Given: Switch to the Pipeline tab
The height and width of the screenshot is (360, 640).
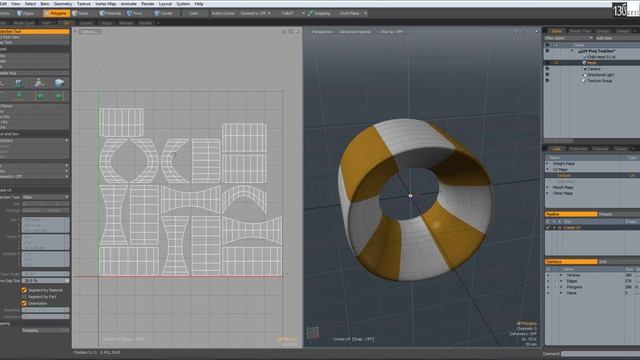Looking at the screenshot, I should pyautogui.click(x=571, y=214).
